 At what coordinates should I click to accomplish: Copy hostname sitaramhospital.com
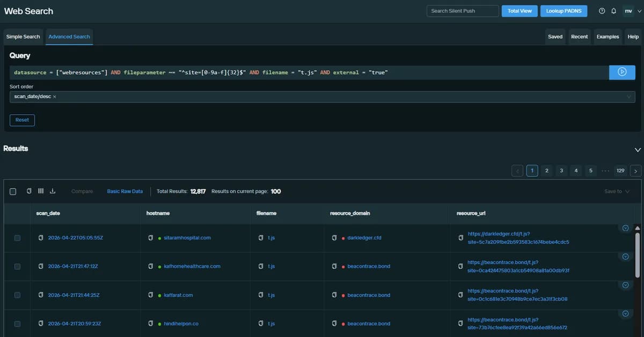click(151, 238)
